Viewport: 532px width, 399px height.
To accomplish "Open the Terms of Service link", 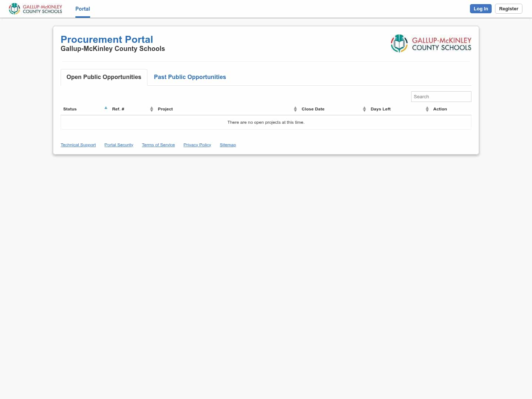I will [x=158, y=145].
